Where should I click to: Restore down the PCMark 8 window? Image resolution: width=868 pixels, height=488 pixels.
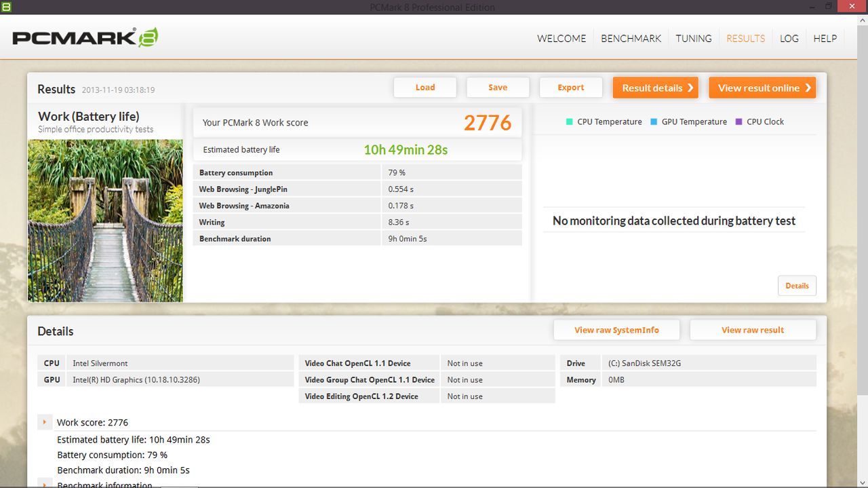click(828, 6)
